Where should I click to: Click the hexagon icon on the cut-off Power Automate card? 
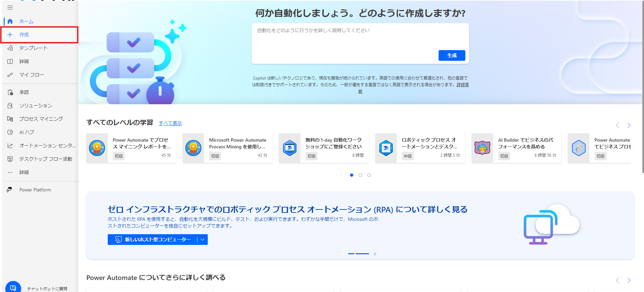coord(579,148)
